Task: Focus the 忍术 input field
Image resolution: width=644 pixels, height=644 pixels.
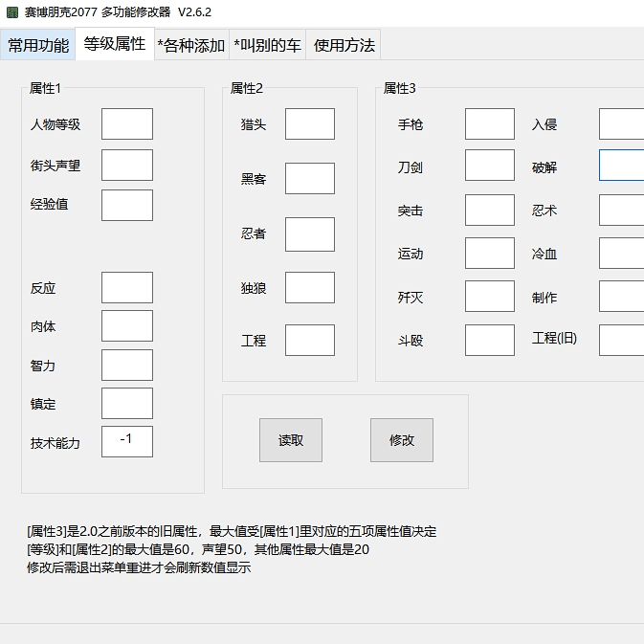Action: point(622,211)
